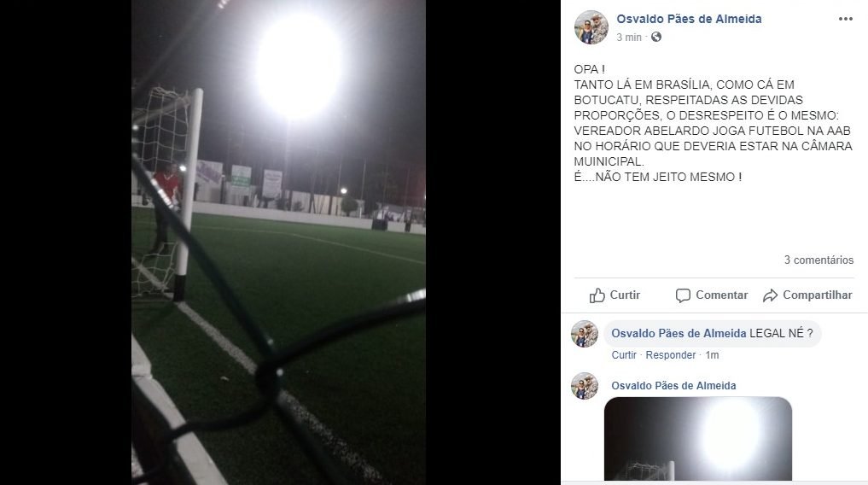Image resolution: width=868 pixels, height=485 pixels.
Task: Open Osvaldo's profile picture beside the post
Action: click(x=591, y=27)
